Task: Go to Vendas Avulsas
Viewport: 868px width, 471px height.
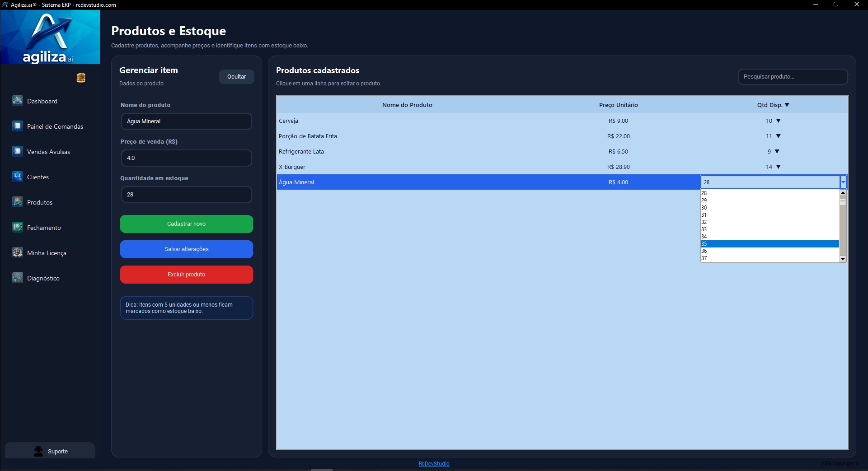Action: click(48, 152)
